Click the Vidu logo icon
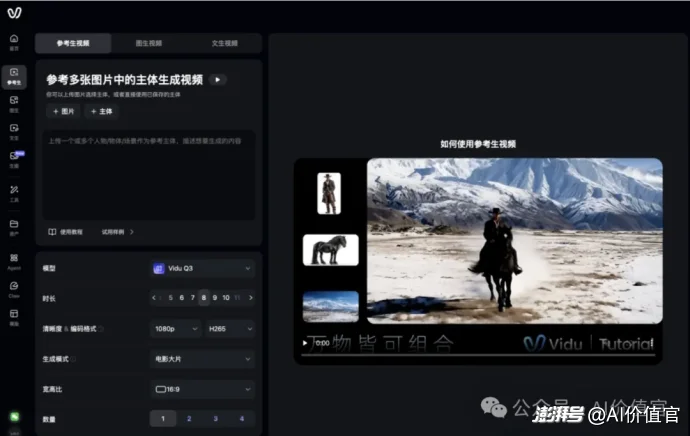The image size is (690, 436). [x=14, y=14]
